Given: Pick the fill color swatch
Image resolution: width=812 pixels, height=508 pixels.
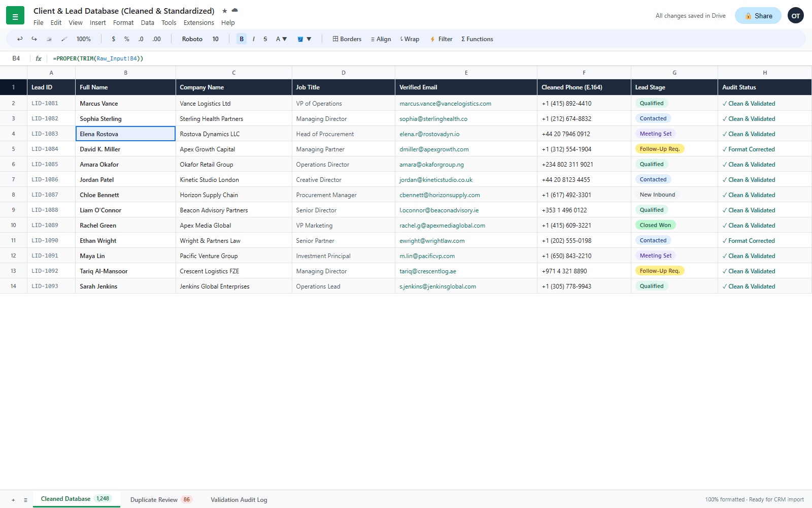Looking at the screenshot, I should (304, 39).
